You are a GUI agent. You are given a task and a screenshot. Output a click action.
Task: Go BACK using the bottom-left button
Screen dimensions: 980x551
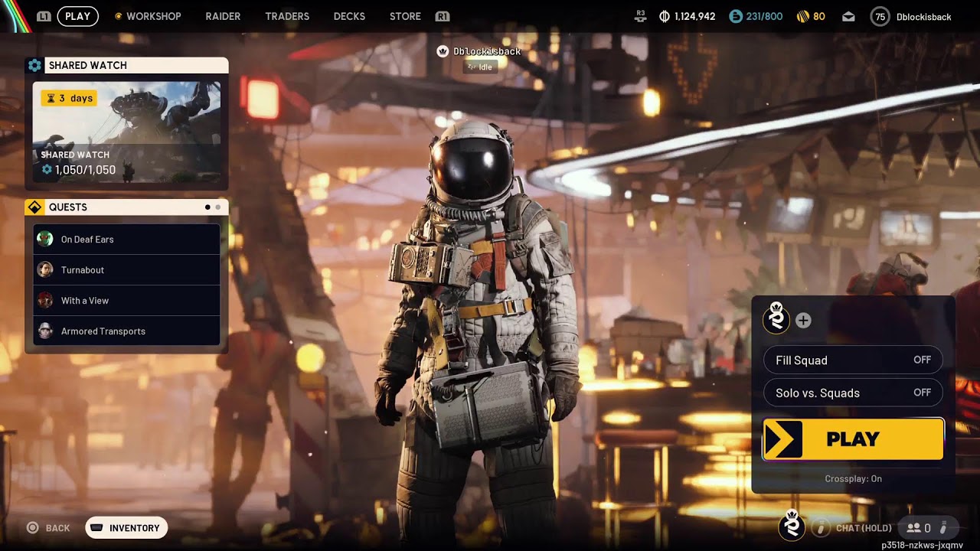[57, 528]
